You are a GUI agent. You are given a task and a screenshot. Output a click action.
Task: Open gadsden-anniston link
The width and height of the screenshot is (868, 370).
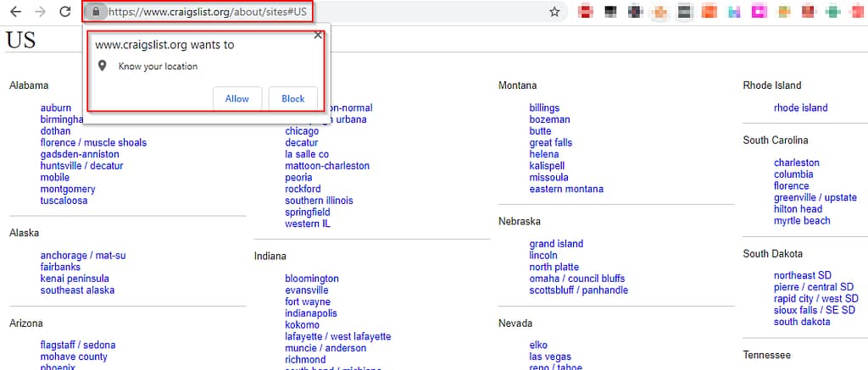[80, 154]
